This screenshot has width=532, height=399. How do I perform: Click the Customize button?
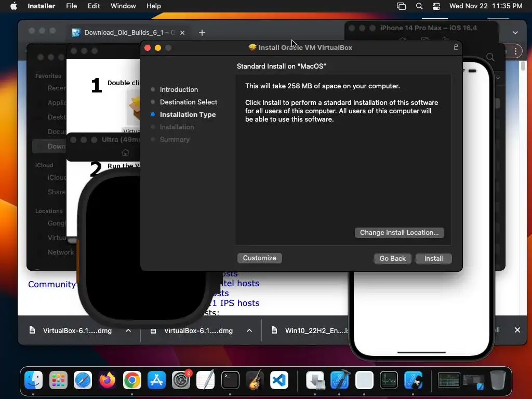(x=259, y=258)
